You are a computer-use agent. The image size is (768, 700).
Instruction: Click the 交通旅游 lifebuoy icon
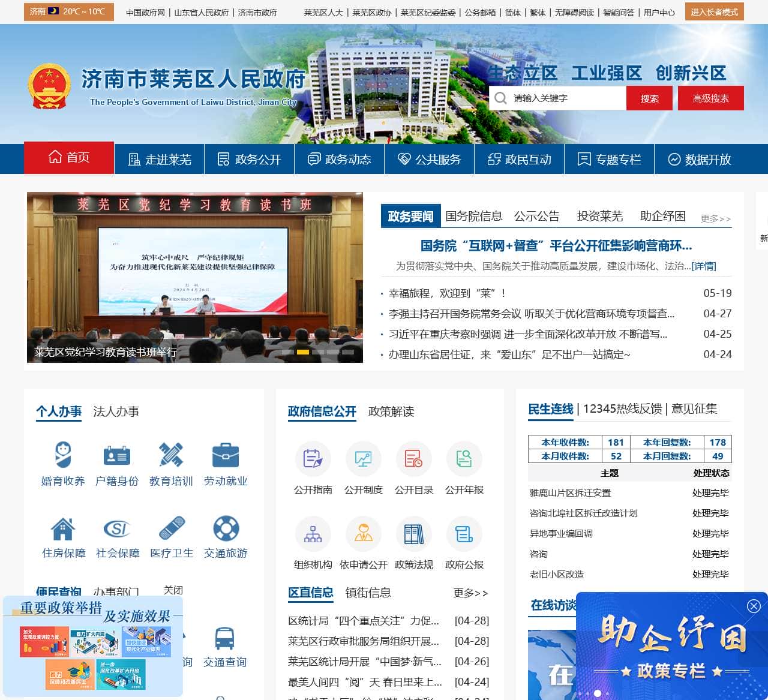(x=226, y=528)
